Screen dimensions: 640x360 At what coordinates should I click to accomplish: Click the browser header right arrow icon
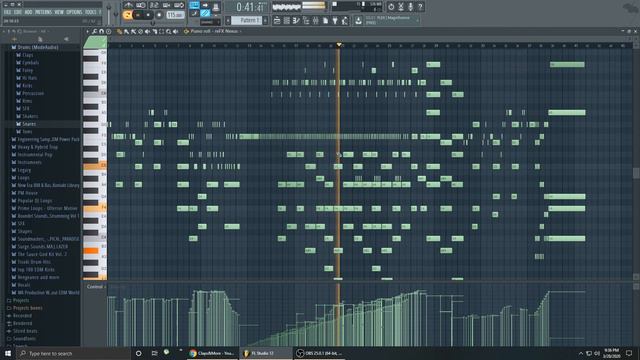(x=66, y=39)
